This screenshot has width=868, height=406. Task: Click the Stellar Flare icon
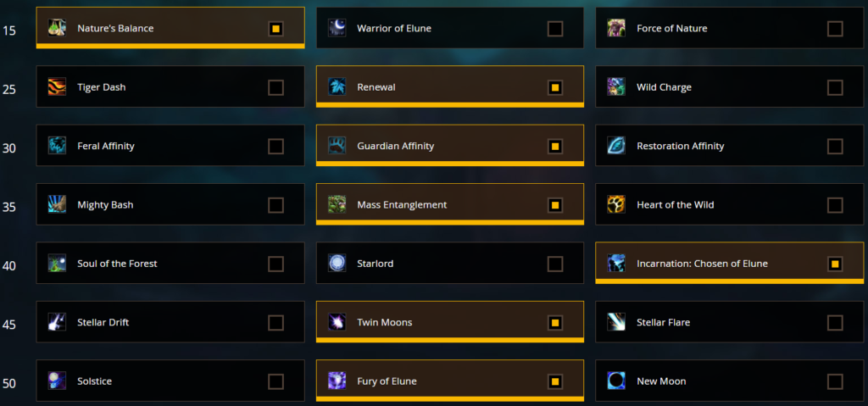tap(616, 322)
